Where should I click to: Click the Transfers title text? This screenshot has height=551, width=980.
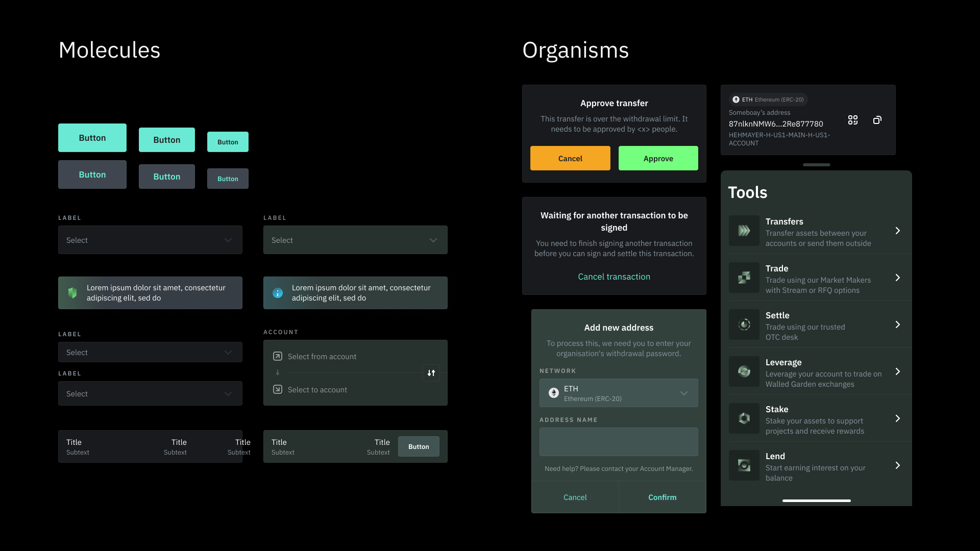point(784,221)
